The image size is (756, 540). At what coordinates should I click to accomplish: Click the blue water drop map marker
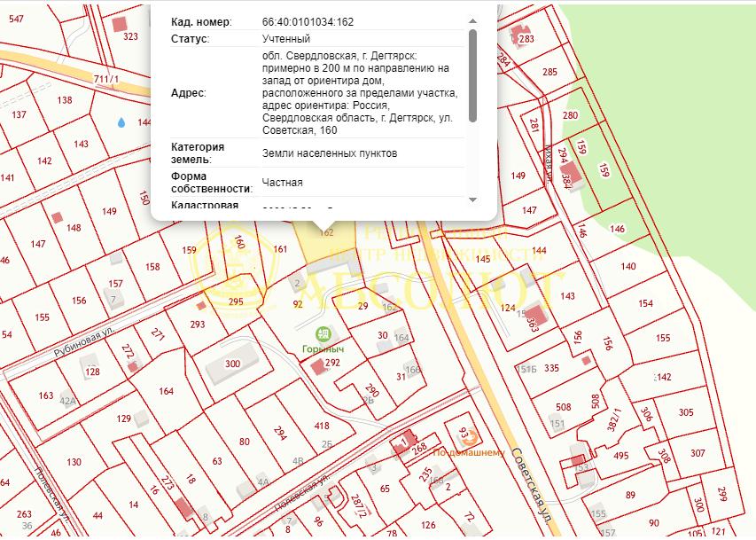click(x=121, y=122)
